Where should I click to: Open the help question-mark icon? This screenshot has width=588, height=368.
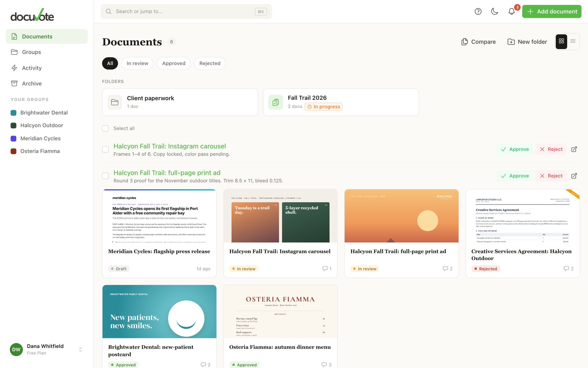coord(478,11)
